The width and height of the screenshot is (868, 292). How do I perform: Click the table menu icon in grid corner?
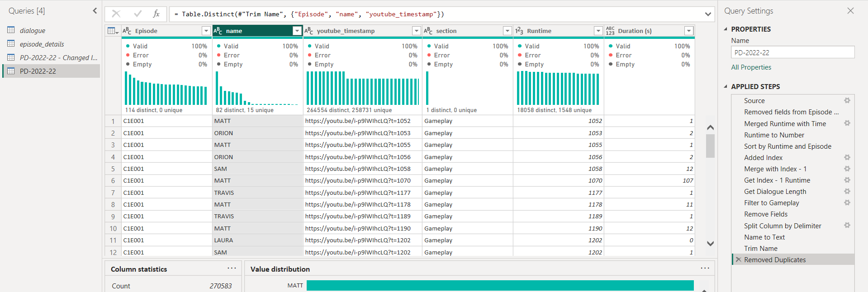coord(113,31)
